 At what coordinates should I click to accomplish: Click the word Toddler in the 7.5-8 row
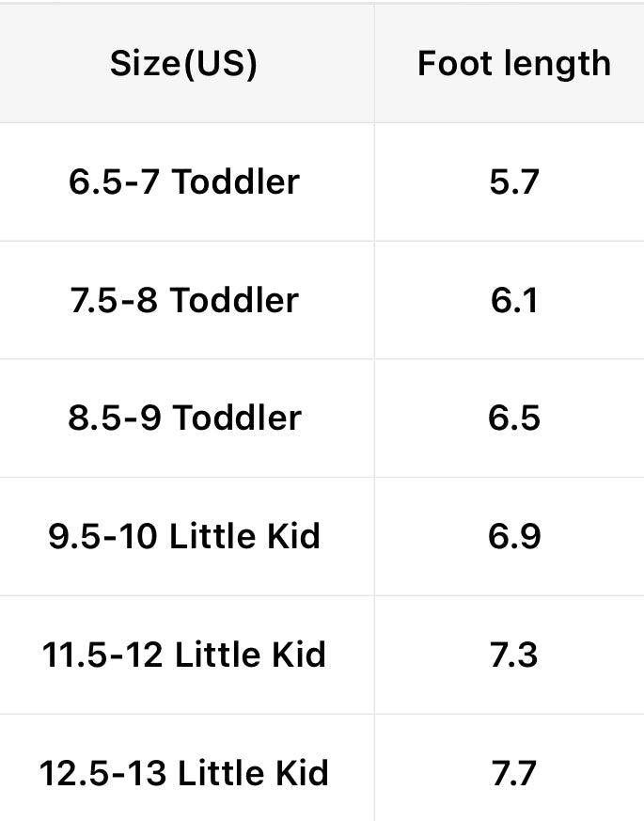235,300
